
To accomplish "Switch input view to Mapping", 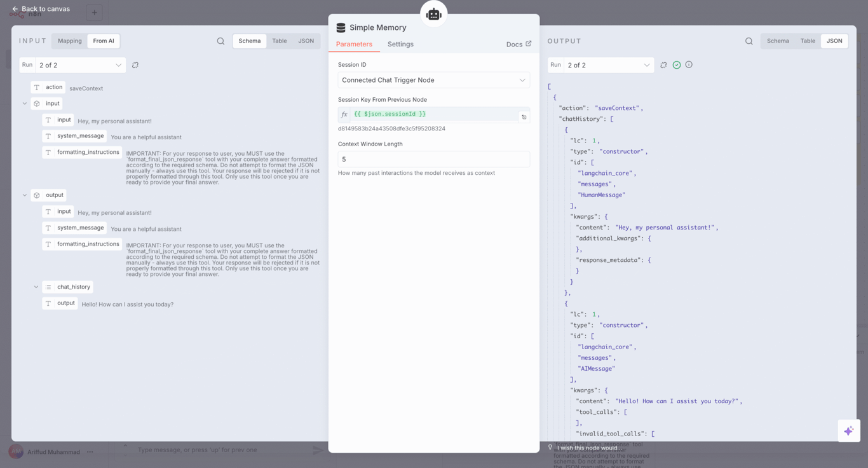I will click(70, 41).
